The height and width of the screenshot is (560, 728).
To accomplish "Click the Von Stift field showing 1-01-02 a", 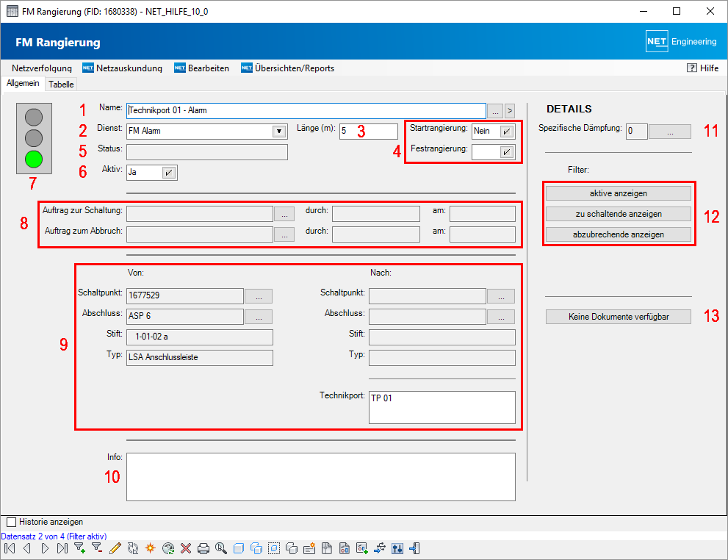I will pos(200,337).
